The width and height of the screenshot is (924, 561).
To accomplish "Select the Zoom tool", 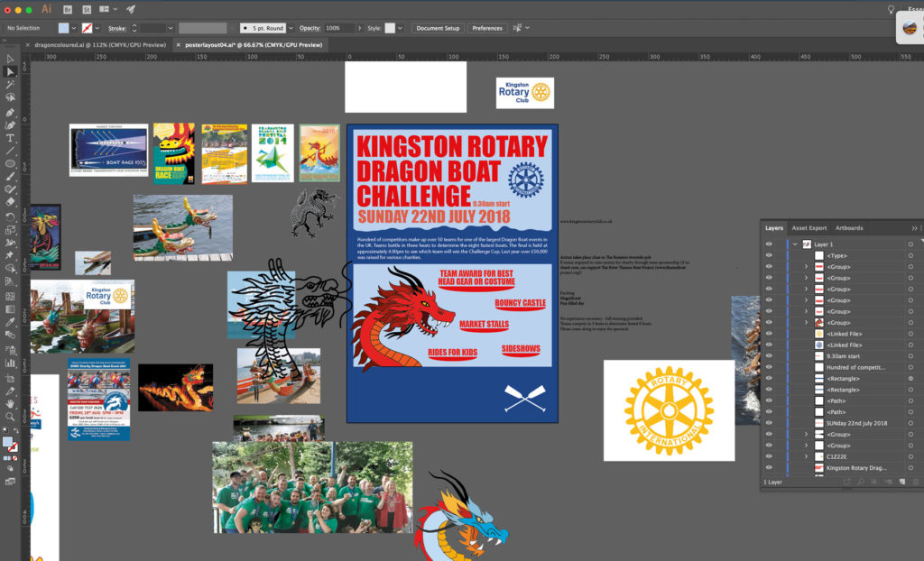I will coord(10,417).
